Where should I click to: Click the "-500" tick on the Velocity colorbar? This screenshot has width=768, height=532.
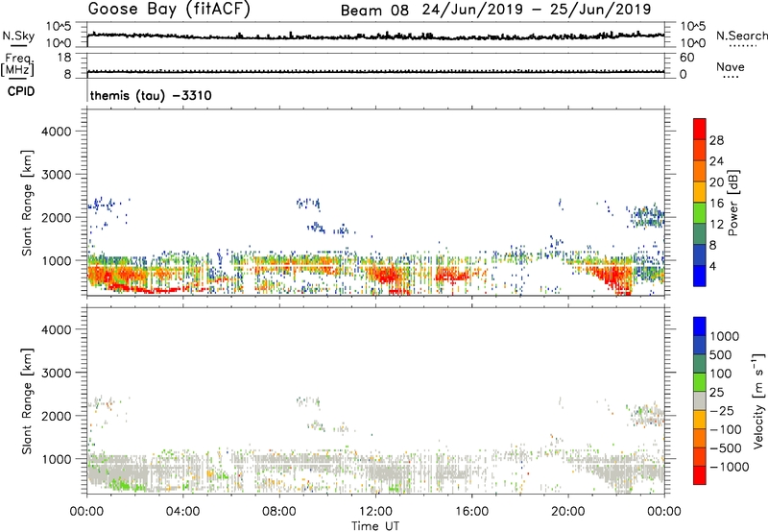726,448
